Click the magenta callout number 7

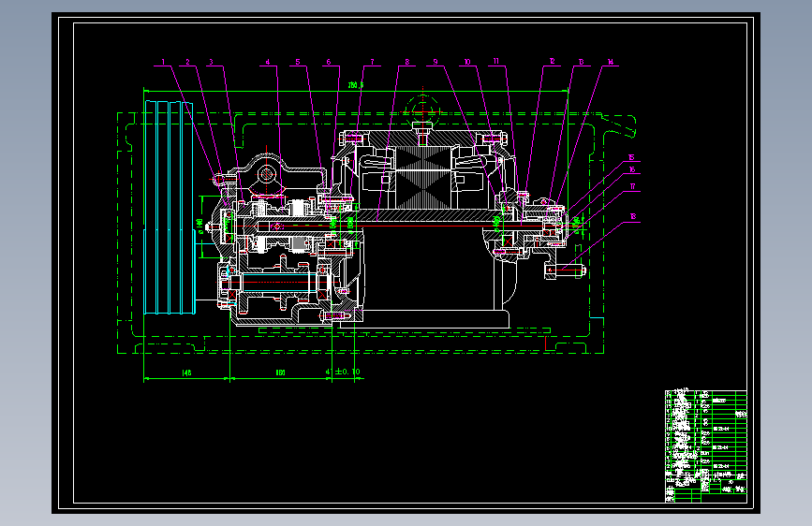(x=372, y=62)
